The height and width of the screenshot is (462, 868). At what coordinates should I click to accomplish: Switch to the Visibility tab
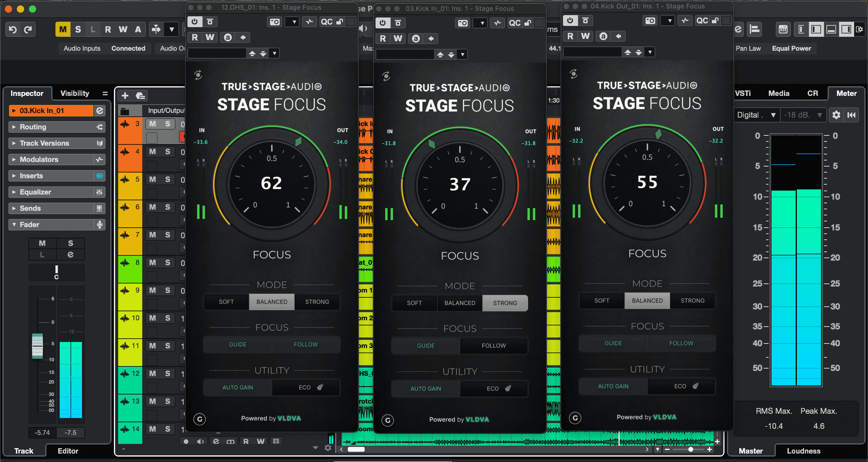74,93
